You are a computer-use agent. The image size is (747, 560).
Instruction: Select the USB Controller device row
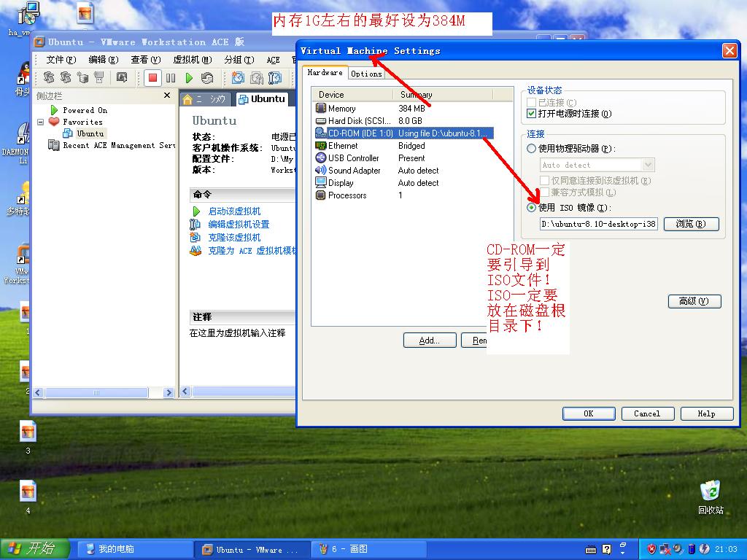404,158
